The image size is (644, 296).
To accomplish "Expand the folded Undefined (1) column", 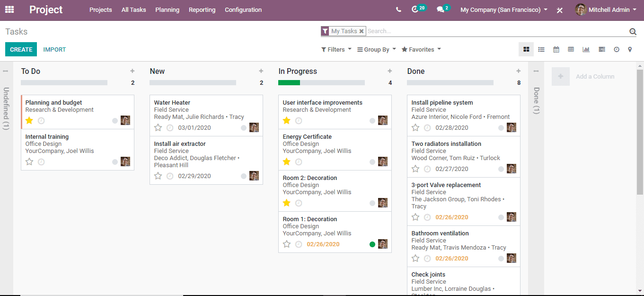I will pos(6,108).
